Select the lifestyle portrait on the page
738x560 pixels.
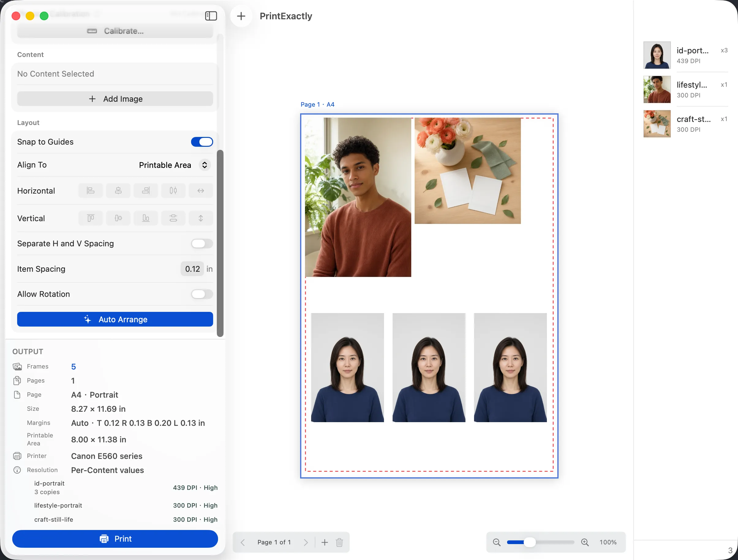tap(358, 197)
